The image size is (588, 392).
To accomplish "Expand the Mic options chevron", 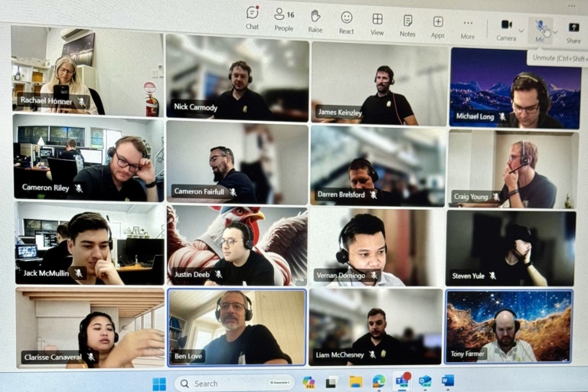I will pyautogui.click(x=554, y=31).
